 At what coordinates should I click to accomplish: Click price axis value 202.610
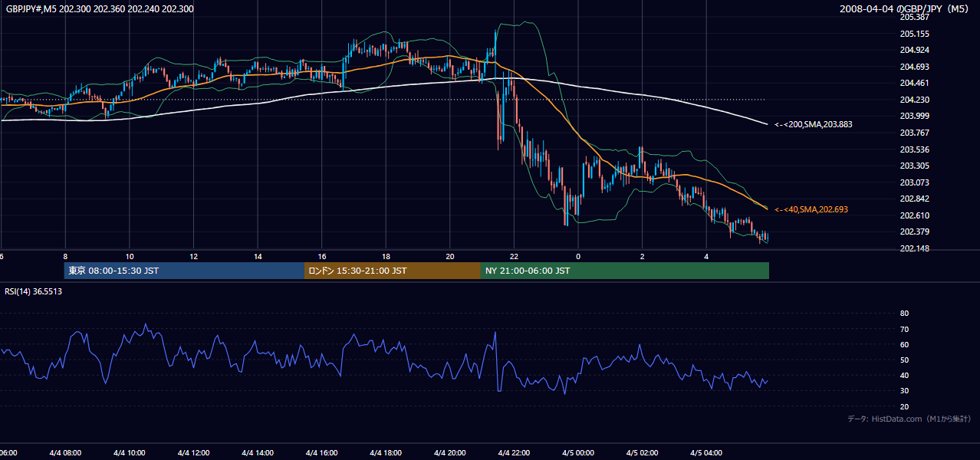pyautogui.click(x=915, y=215)
